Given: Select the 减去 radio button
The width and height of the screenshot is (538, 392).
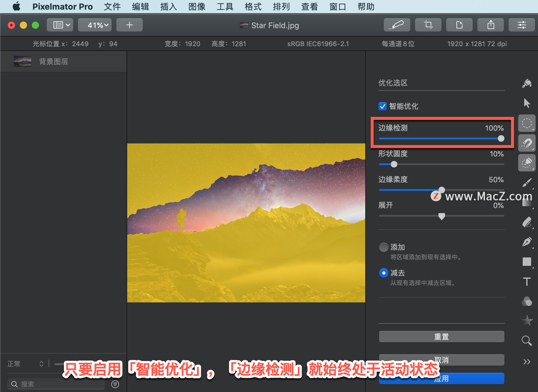Looking at the screenshot, I should pyautogui.click(x=384, y=273).
